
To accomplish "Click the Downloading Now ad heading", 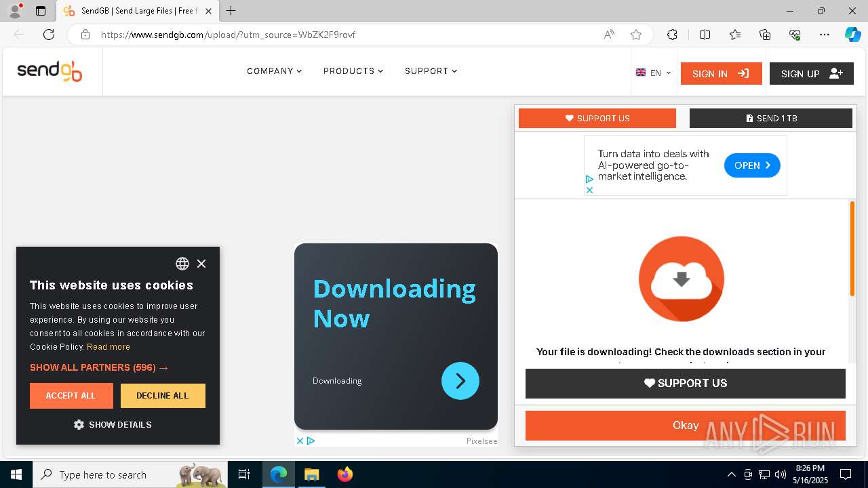I will pyautogui.click(x=394, y=303).
